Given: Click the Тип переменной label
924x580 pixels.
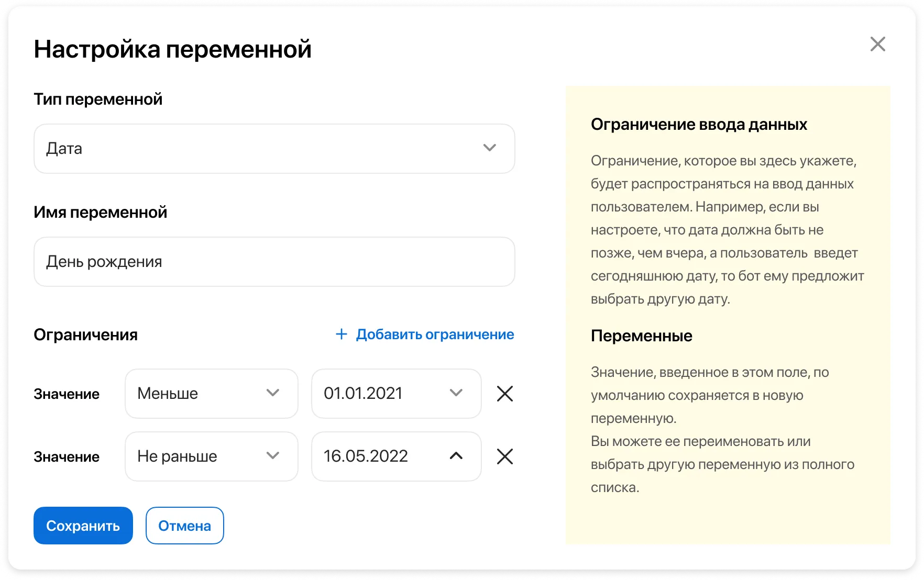Looking at the screenshot, I should tap(98, 99).
